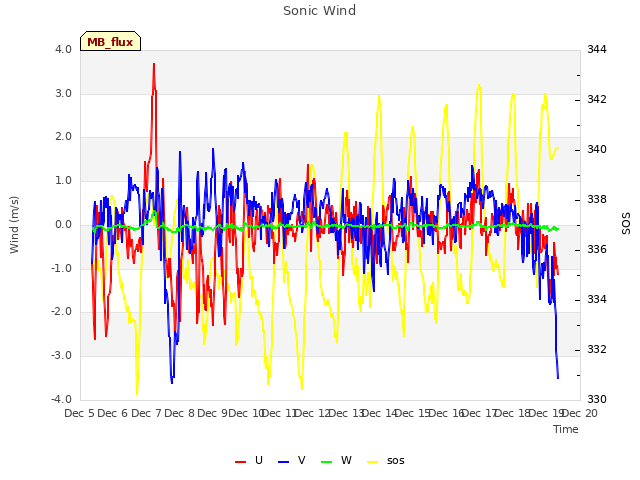Click the 2.0 left axis tick
This screenshot has width=640, height=480.
click(x=63, y=137)
